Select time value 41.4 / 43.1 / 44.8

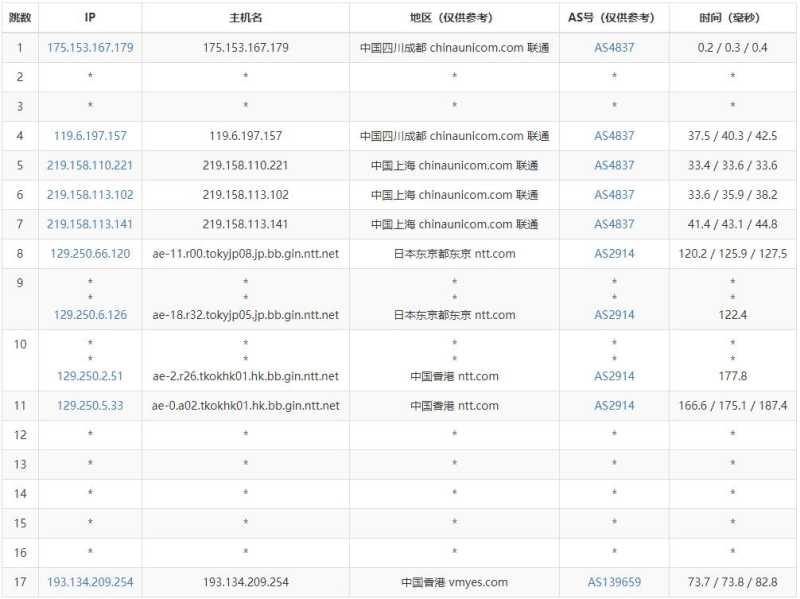click(733, 224)
